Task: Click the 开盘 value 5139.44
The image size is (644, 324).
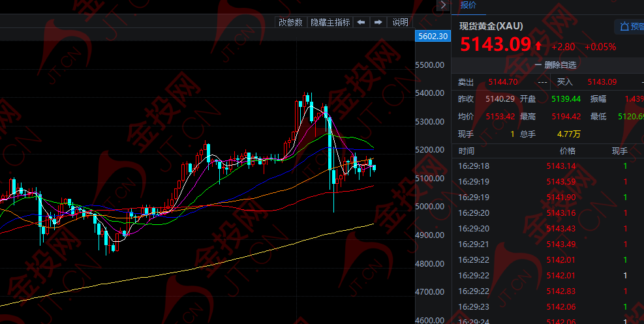Action: 566,99
